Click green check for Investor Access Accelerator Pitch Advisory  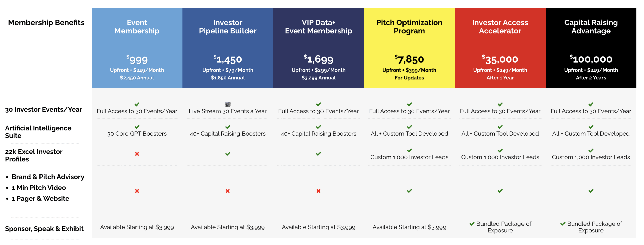coord(500,191)
